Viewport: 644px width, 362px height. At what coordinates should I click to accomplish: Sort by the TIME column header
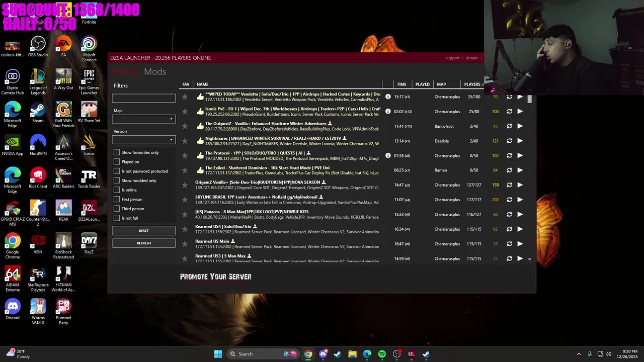click(x=401, y=84)
